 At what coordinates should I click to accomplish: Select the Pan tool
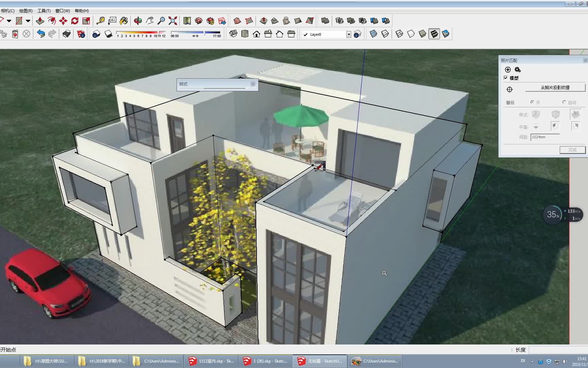[x=150, y=20]
